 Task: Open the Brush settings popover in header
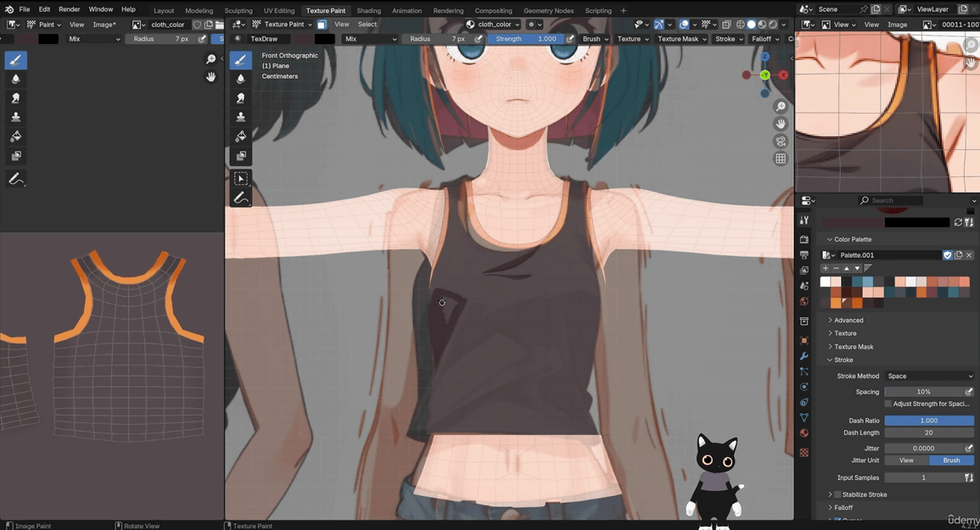pos(594,39)
